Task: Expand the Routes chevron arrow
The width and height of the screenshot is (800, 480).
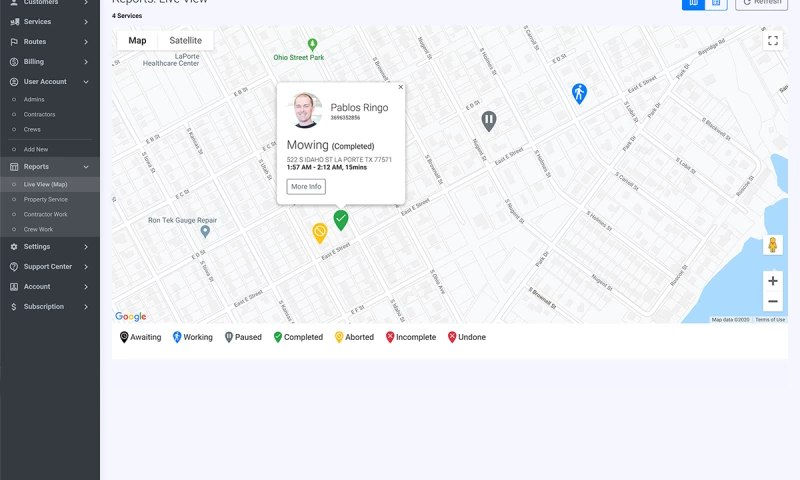Action: [86, 42]
